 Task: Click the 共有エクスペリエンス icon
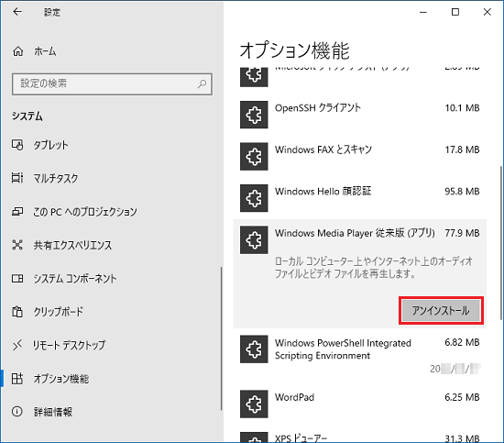[17, 245]
